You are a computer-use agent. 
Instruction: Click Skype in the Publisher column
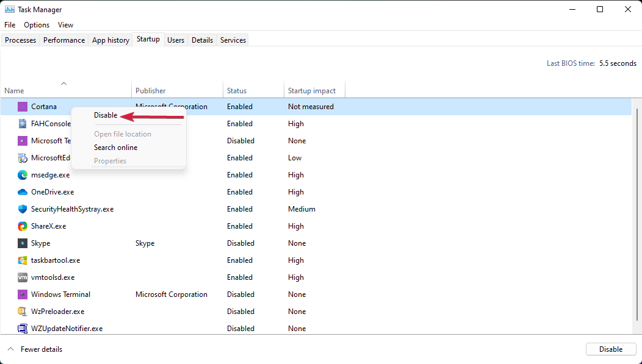[145, 243]
